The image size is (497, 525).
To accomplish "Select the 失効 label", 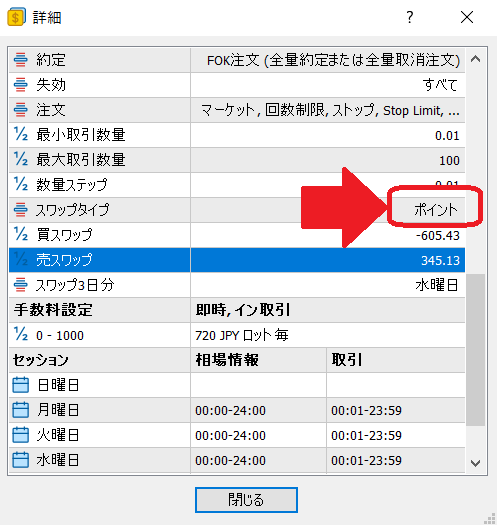I will [x=51, y=85].
